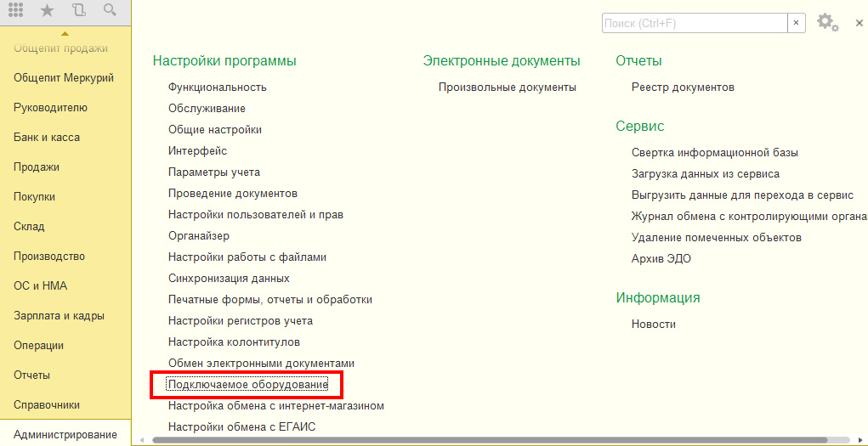Open Печатные формы, отчеты и обработки
The height and width of the screenshot is (446, 868).
click(270, 300)
